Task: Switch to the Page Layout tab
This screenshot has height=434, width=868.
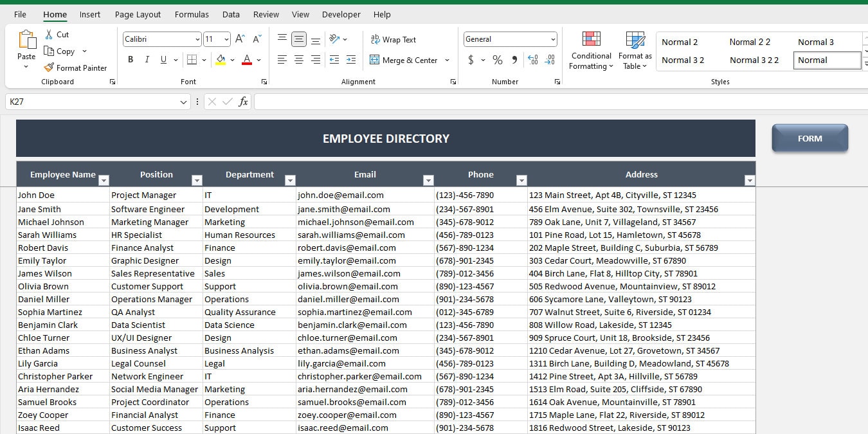Action: (x=138, y=14)
